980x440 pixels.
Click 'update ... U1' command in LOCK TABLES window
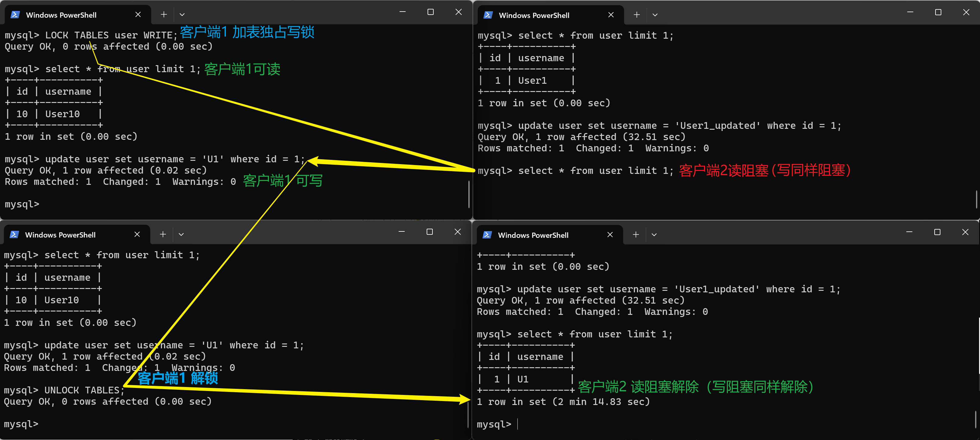point(155,159)
